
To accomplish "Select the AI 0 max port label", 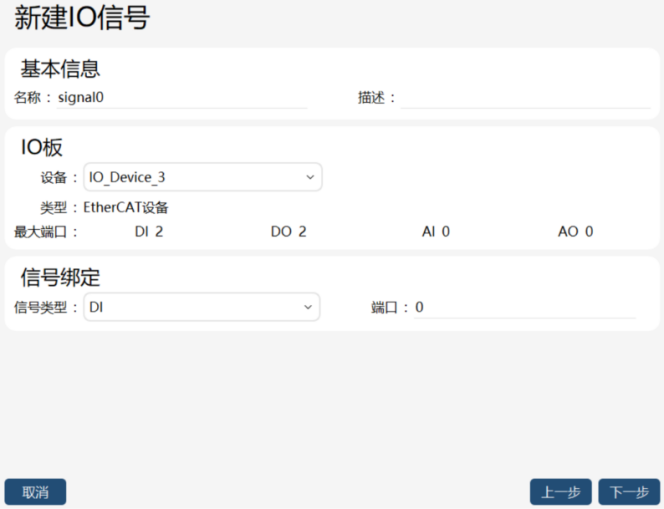I will point(436,232).
